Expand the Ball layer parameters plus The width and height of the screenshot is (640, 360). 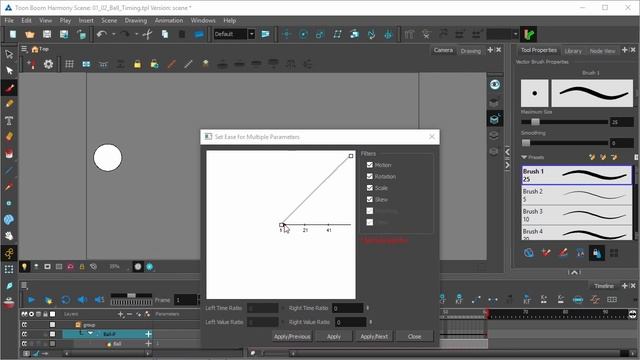click(149, 344)
